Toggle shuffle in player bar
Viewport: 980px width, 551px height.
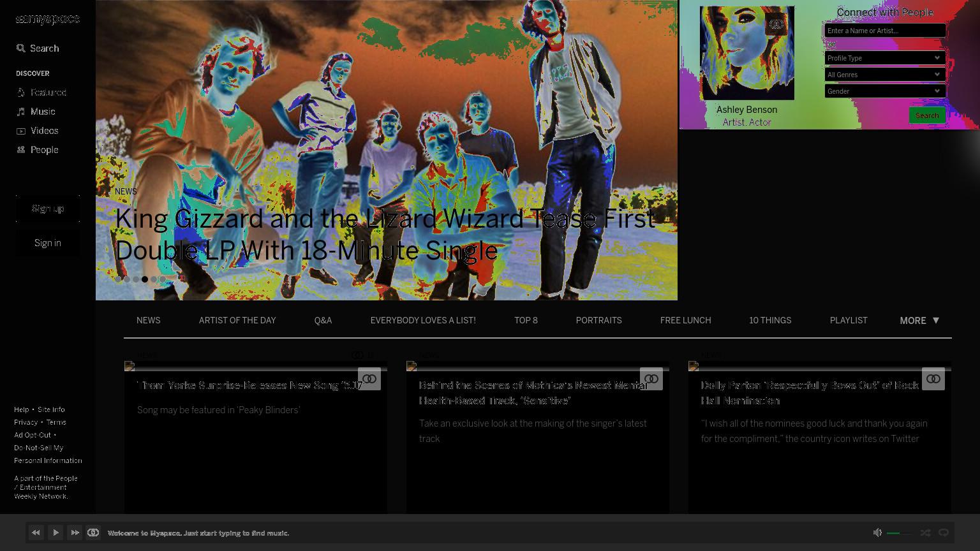pyautogui.click(x=925, y=533)
